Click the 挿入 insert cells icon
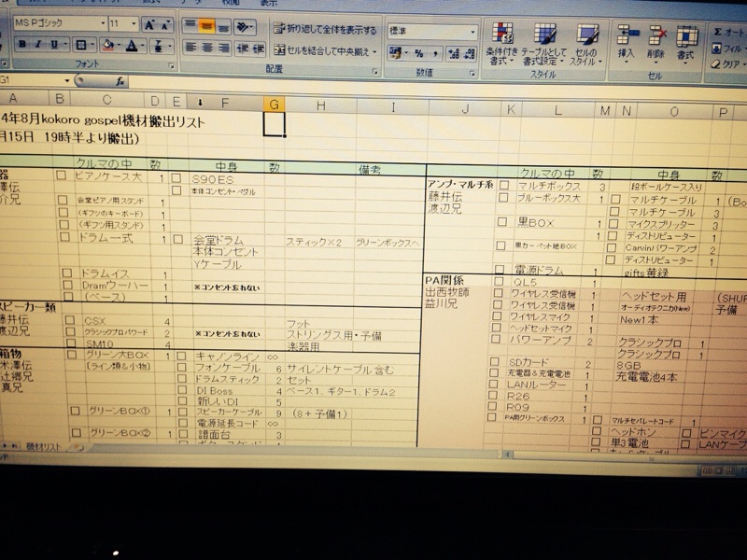The height and width of the screenshot is (560, 747). [626, 43]
